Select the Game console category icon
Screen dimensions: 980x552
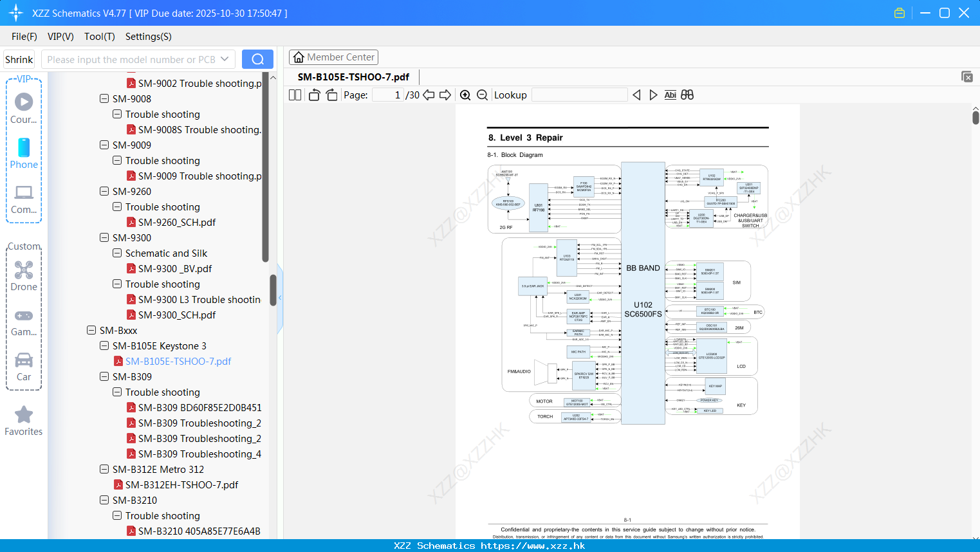coord(24,322)
